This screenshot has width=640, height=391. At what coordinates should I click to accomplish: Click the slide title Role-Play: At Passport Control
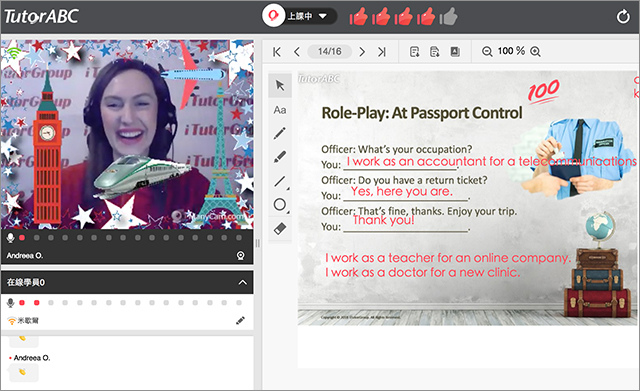[422, 113]
